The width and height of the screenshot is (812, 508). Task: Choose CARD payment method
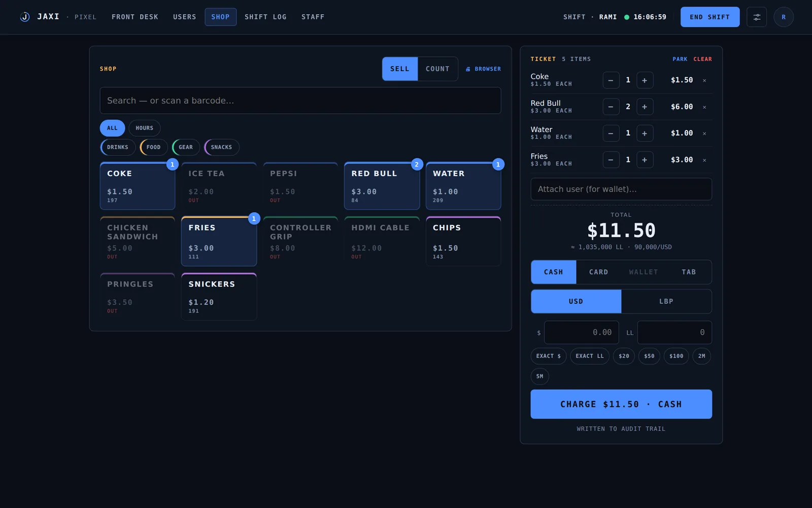pos(599,272)
